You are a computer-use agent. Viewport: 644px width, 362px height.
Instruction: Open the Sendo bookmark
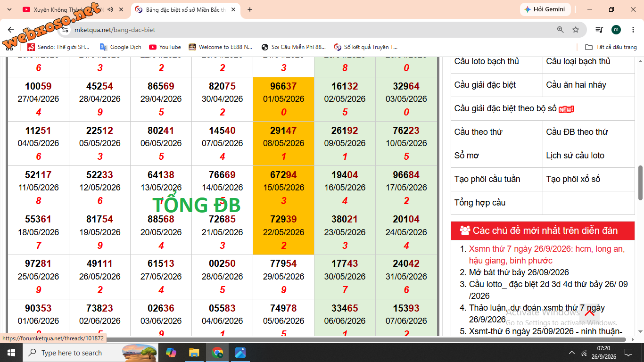coord(58,47)
